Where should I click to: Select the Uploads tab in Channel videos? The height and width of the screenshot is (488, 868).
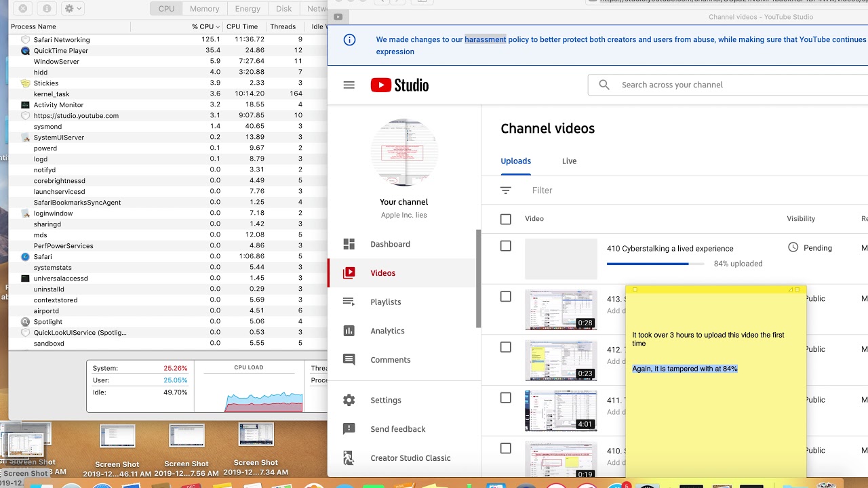516,161
